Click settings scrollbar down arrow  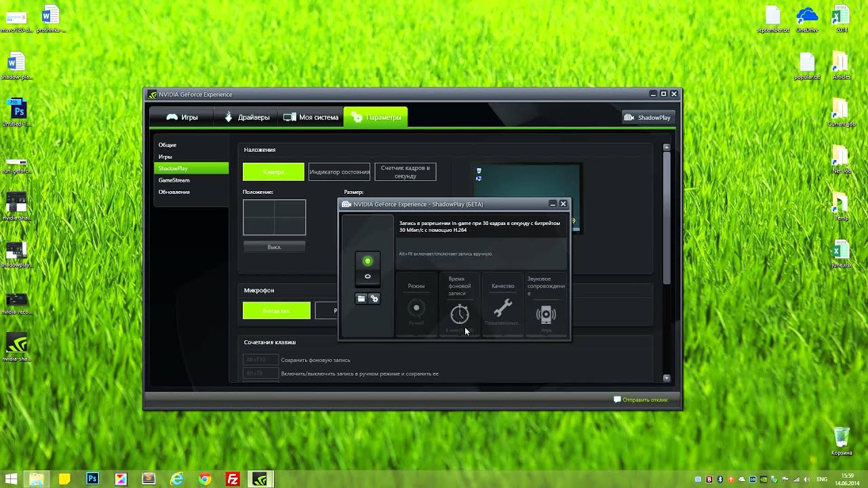[667, 378]
